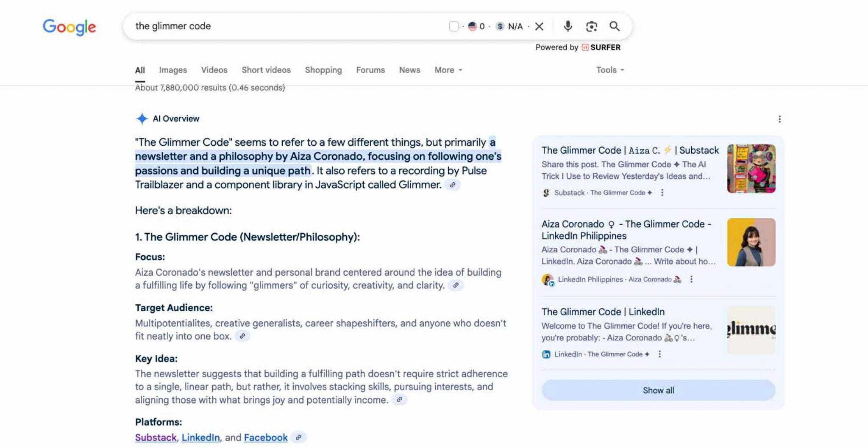This screenshot has height=448, width=868.
Task: Switch to the Images tab
Action: (173, 70)
